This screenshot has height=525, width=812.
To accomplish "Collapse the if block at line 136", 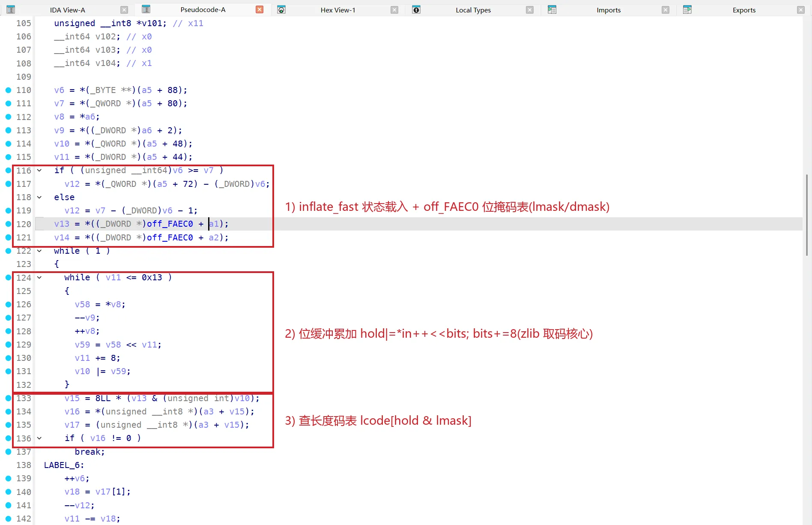I will point(39,438).
